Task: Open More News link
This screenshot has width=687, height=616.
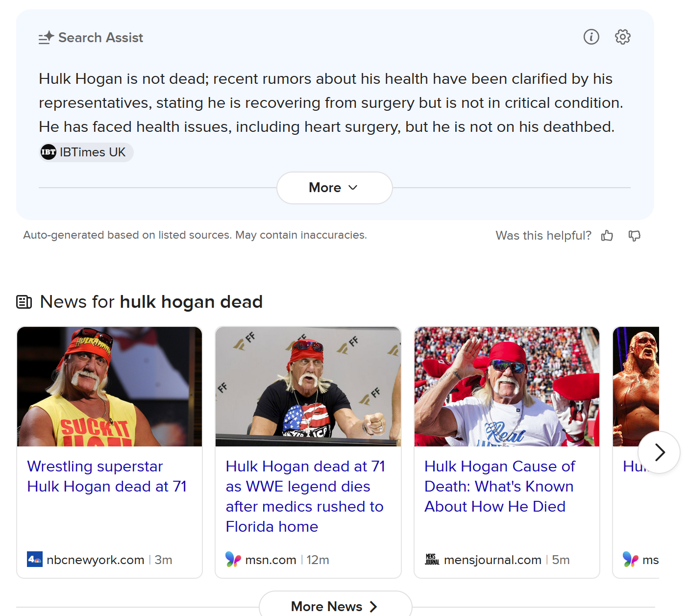Action: tap(335, 606)
